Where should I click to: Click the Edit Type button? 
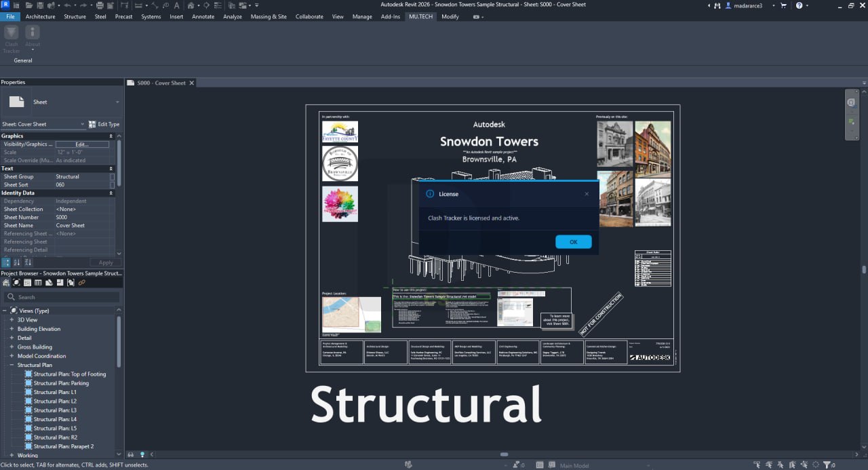(104, 124)
